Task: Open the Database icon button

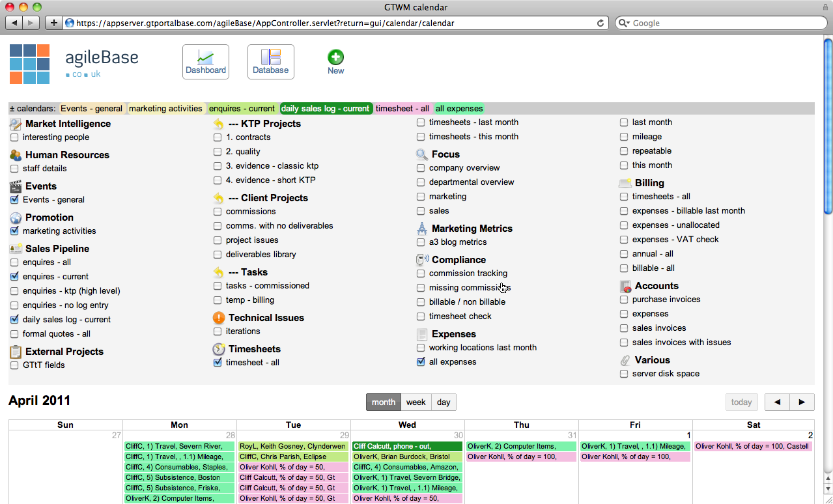Action: pyautogui.click(x=270, y=62)
